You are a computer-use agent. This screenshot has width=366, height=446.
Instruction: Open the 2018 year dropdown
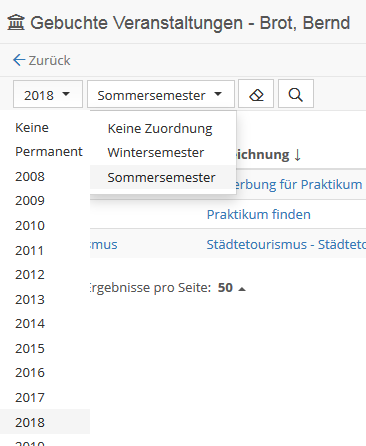[x=48, y=94]
